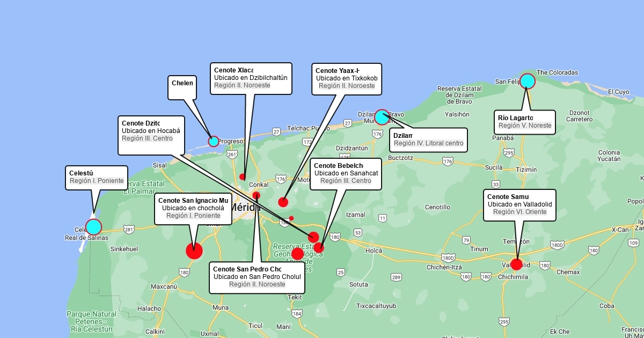Select the cyan Chelem marker near Progreso
This screenshot has width=644, height=338.
[214, 142]
